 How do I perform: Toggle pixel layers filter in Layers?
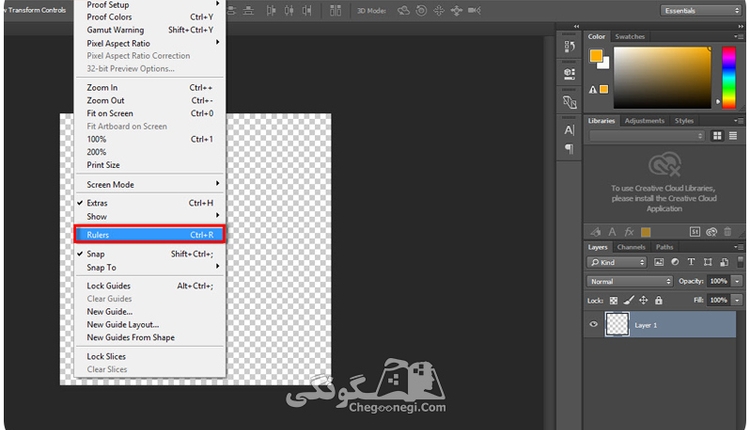point(659,262)
